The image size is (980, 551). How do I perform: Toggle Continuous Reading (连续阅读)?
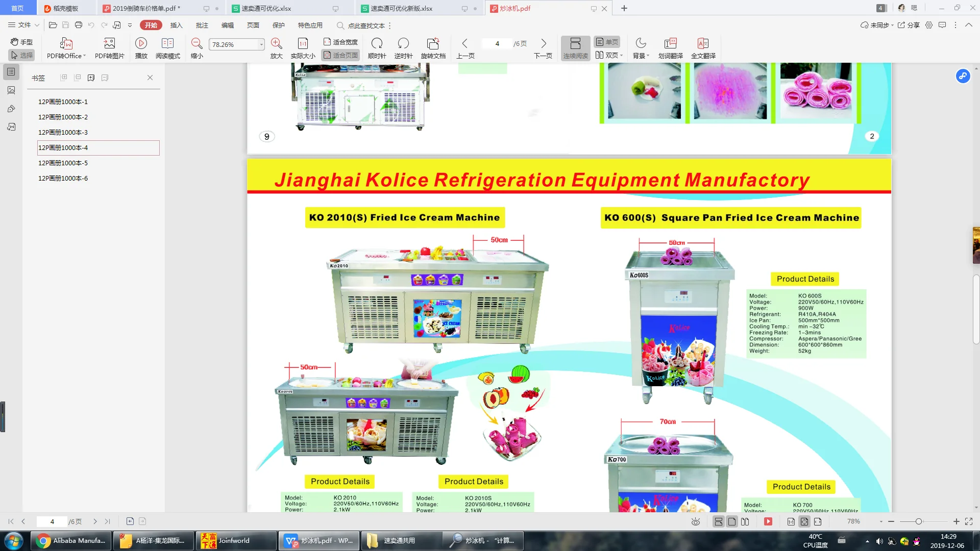coord(575,48)
